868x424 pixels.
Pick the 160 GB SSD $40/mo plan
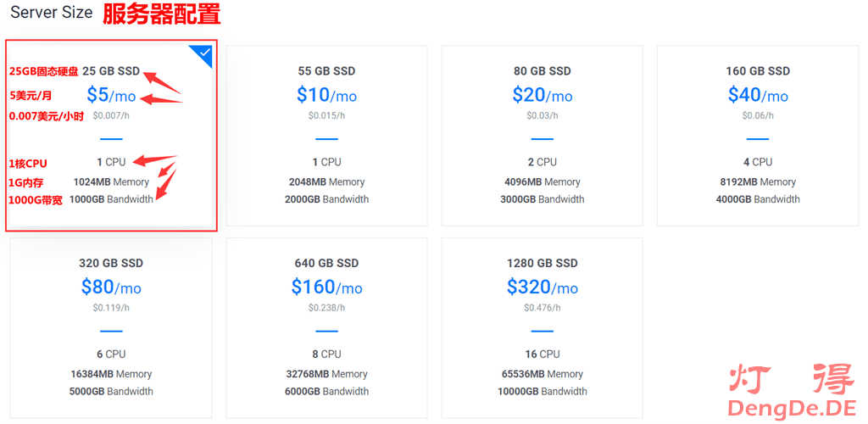pos(757,136)
